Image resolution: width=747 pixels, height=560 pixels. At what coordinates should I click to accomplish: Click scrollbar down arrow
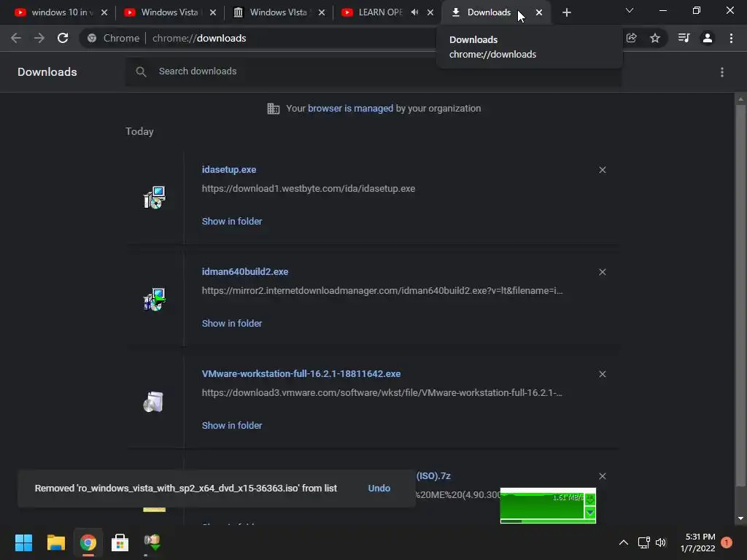(740, 518)
